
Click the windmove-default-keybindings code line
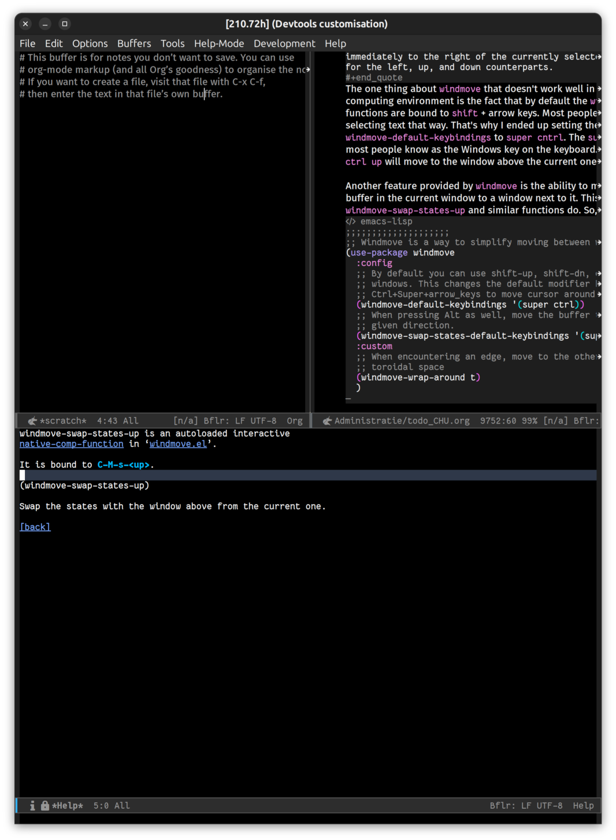pos(470,305)
